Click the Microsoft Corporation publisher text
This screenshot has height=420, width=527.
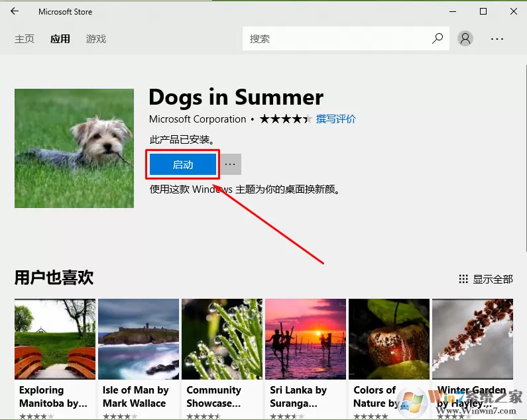198,119
